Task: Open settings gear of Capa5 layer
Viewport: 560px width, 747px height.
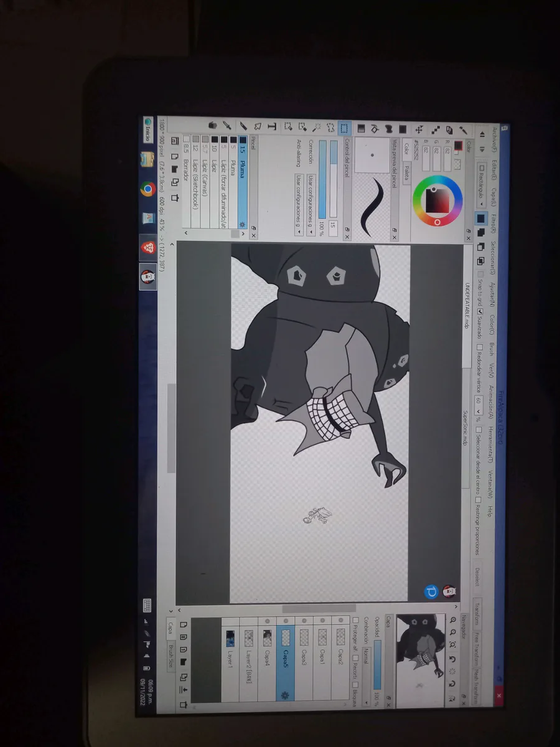Action: pyautogui.click(x=285, y=695)
